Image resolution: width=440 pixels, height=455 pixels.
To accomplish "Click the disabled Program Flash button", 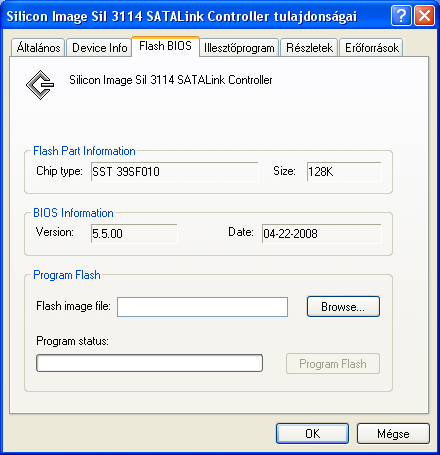I will coord(333,364).
